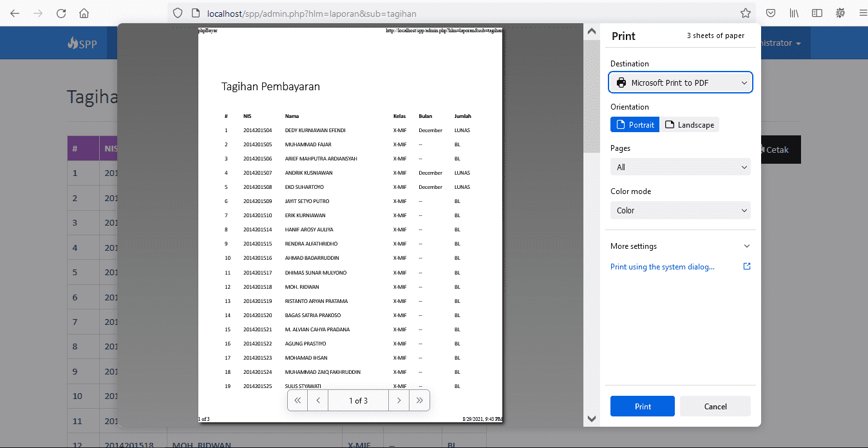Open the Firefox hamburger menu
The width and height of the screenshot is (868, 448).
[863, 13]
